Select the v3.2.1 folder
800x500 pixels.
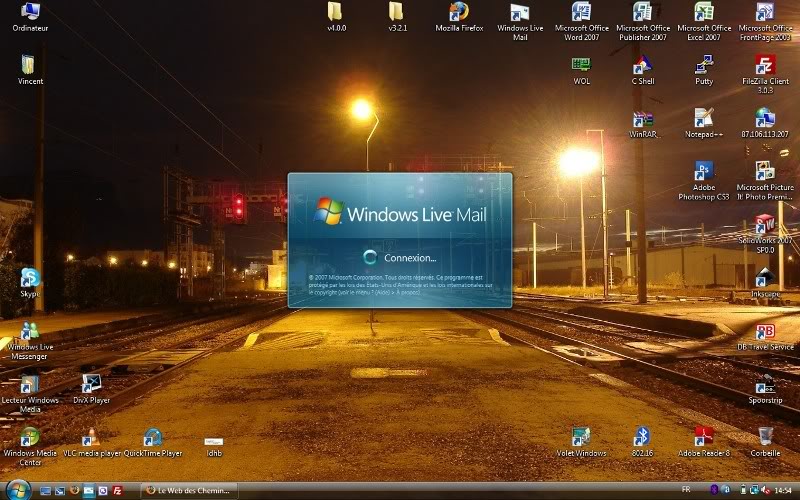(397, 16)
